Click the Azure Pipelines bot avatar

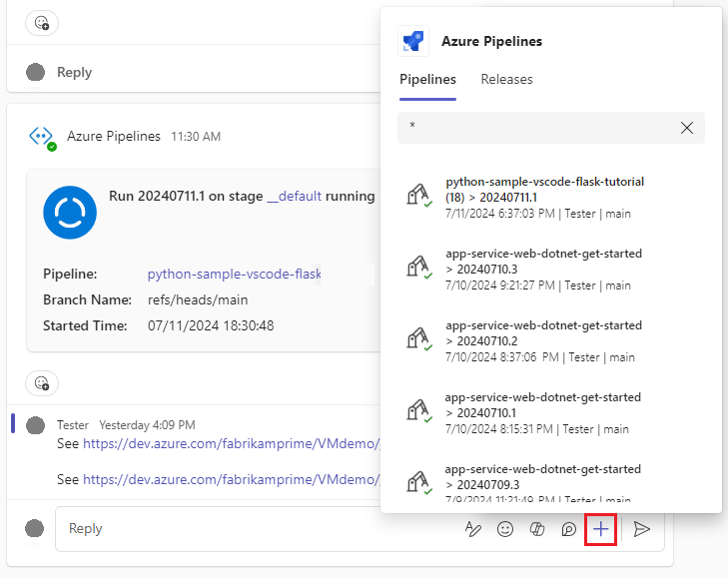42,138
